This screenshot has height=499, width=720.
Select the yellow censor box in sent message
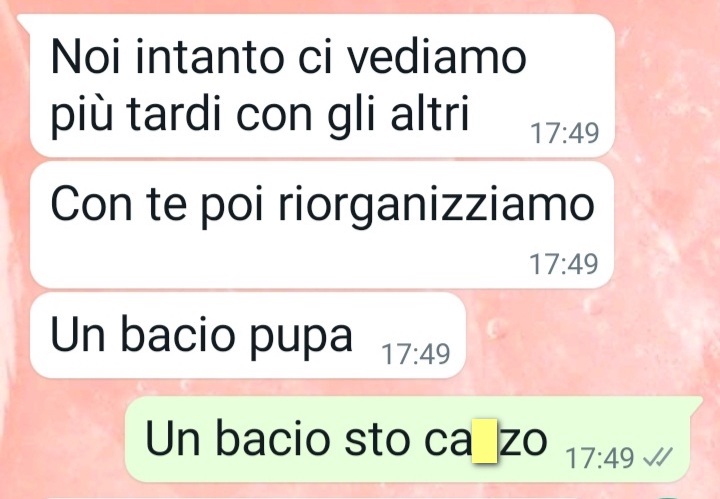coord(485,440)
